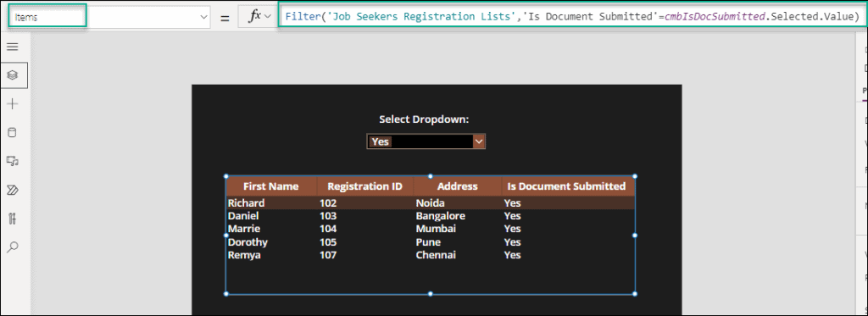
Task: Click the Select Dropdown label
Action: coord(424,119)
